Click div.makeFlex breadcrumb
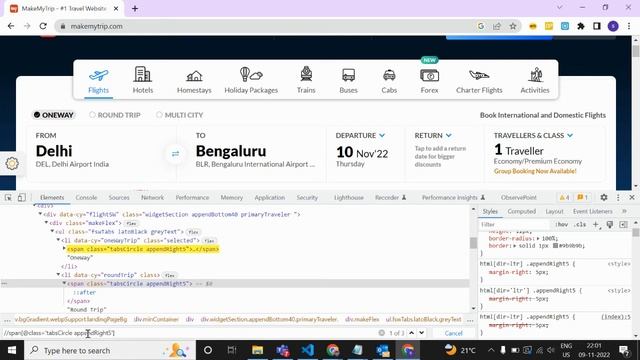 click(362, 320)
